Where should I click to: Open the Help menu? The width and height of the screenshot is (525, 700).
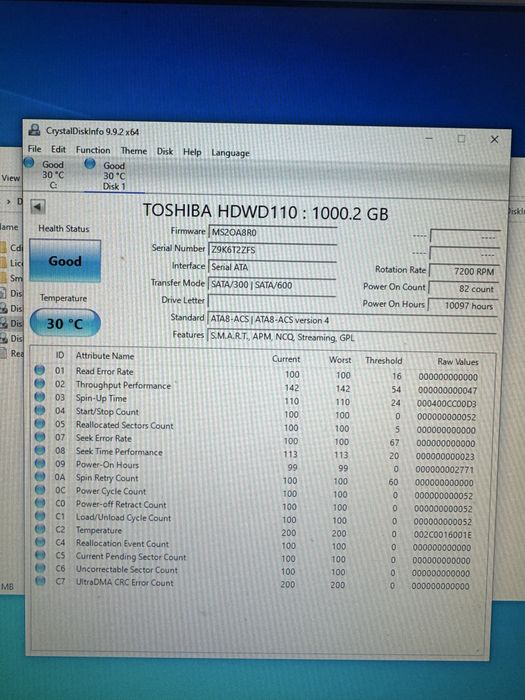pyautogui.click(x=192, y=152)
